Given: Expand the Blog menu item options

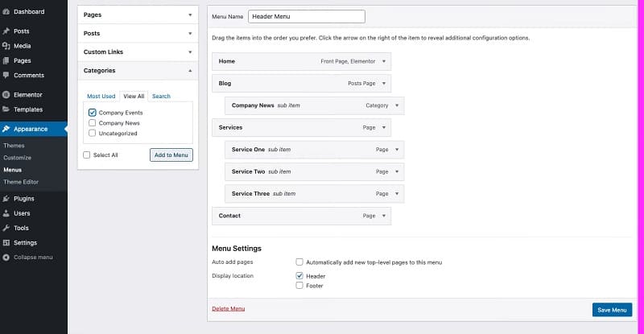Looking at the screenshot, I should click(x=384, y=84).
